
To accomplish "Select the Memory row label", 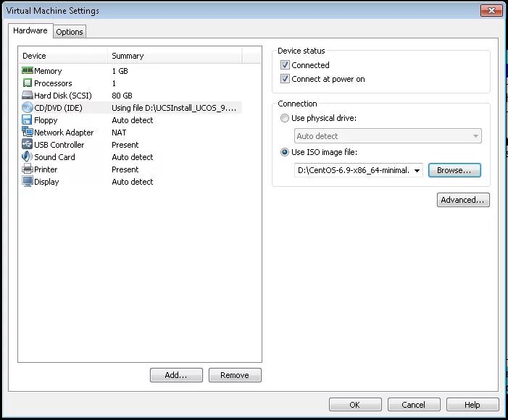I will point(48,71).
